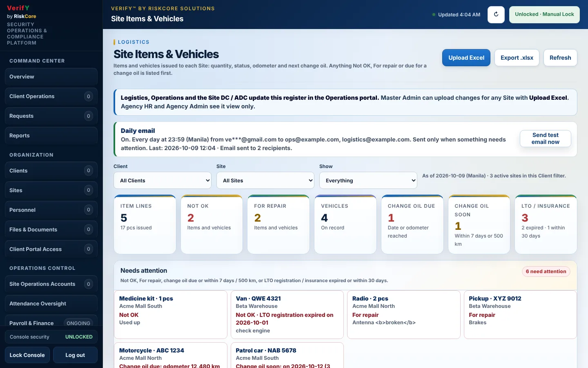Export the register as .xlsx
Viewport: 588px width, 368px height.
tap(517, 58)
